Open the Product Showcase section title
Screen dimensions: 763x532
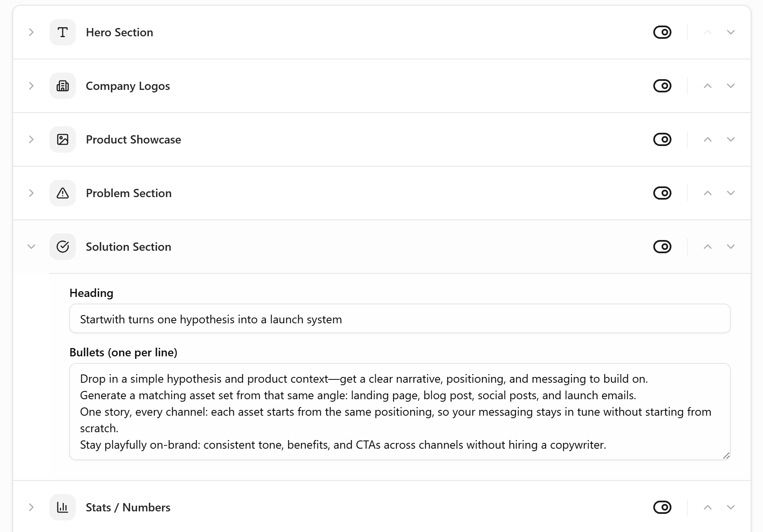[133, 139]
